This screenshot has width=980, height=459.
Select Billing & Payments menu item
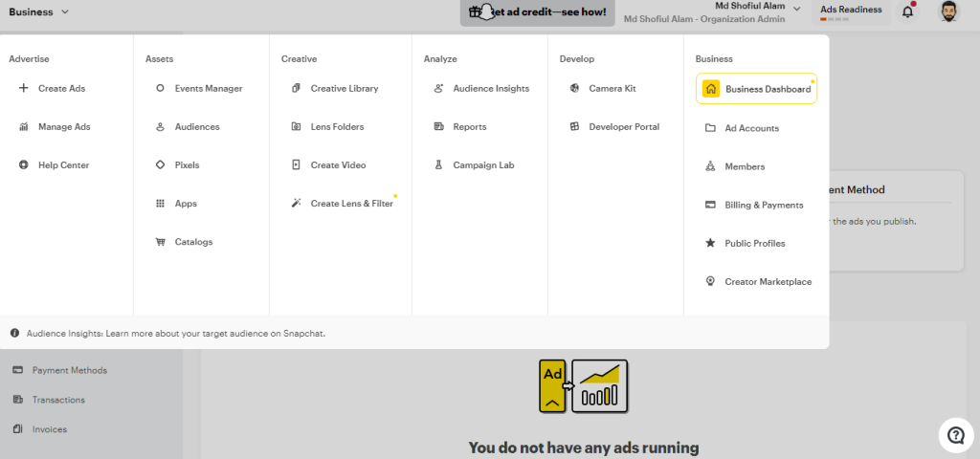click(x=764, y=206)
